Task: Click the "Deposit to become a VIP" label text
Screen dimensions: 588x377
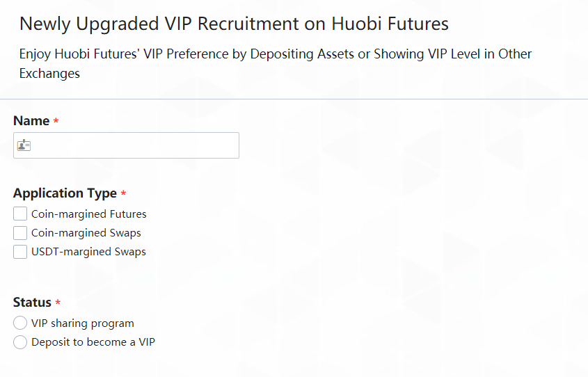Action: tap(93, 342)
